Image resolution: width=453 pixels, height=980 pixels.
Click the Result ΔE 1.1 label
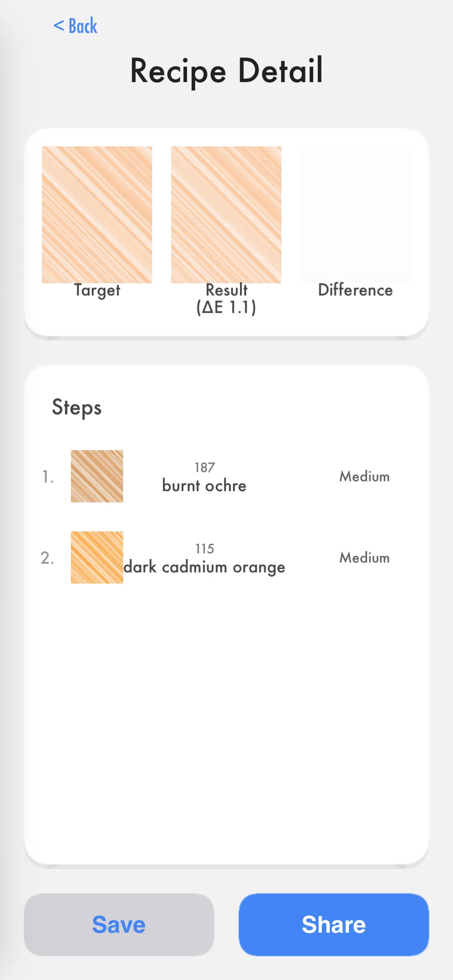[x=226, y=299]
